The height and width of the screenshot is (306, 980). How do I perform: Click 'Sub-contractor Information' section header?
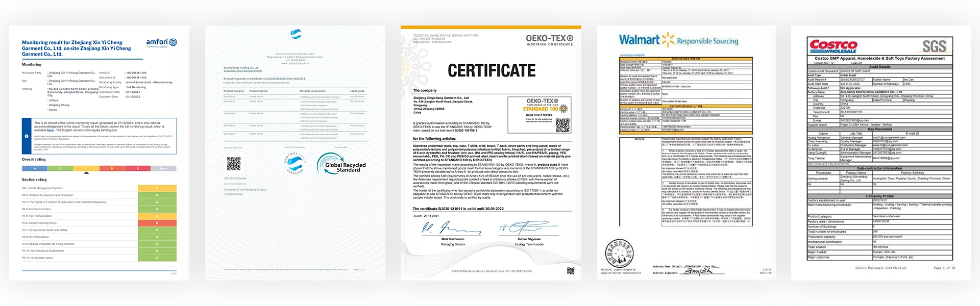click(880, 168)
